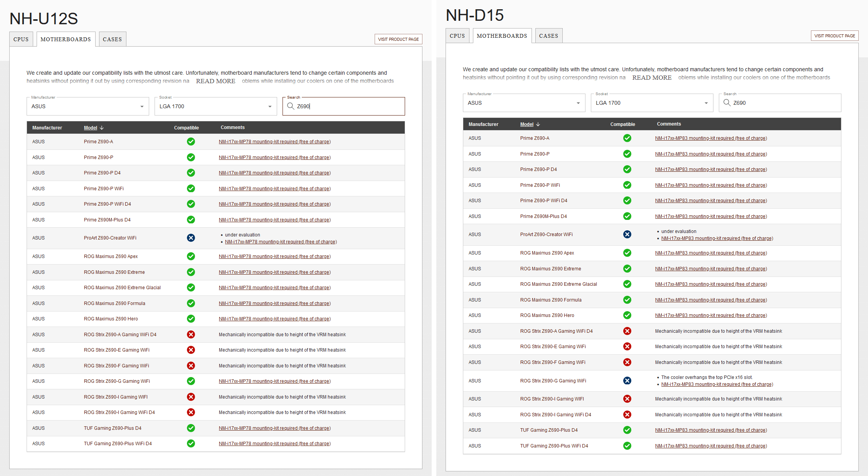Screen dimensions: 868x476
Task: Select MOTHERBOARDS tab in NH-D15 panel
Action: click(x=502, y=36)
